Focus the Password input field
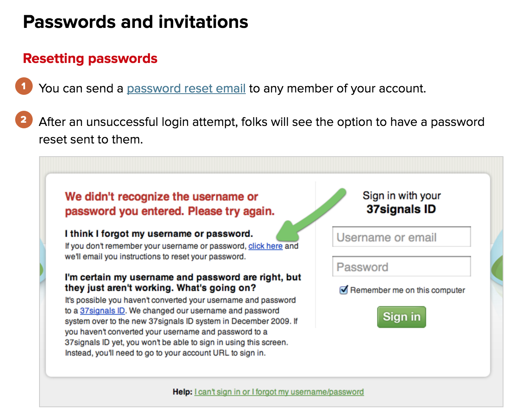This screenshot has height=420, width=525. click(401, 267)
